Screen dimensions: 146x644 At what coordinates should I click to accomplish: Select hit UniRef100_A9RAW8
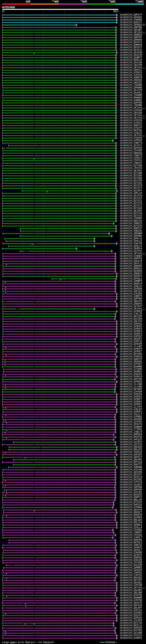pos(131,467)
